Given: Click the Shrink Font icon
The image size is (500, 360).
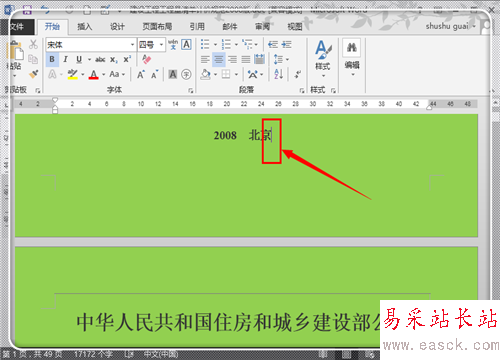Looking at the screenshot, I should pos(154,74).
